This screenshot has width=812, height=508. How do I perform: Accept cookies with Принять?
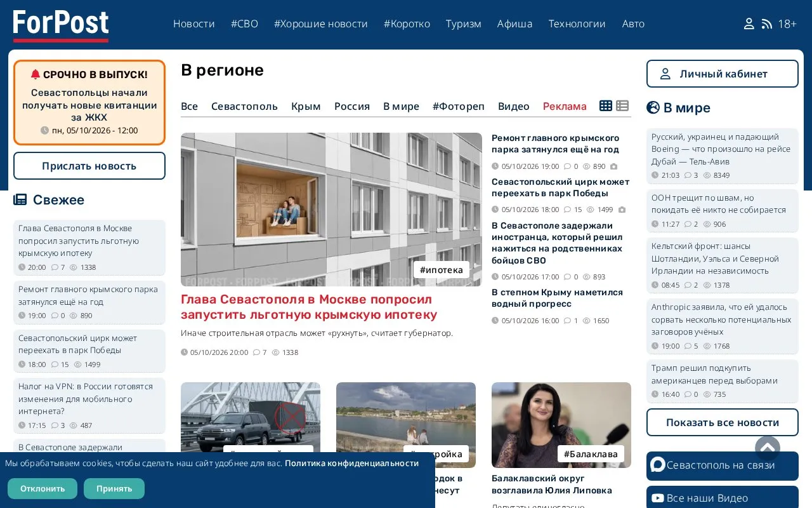[x=114, y=488]
